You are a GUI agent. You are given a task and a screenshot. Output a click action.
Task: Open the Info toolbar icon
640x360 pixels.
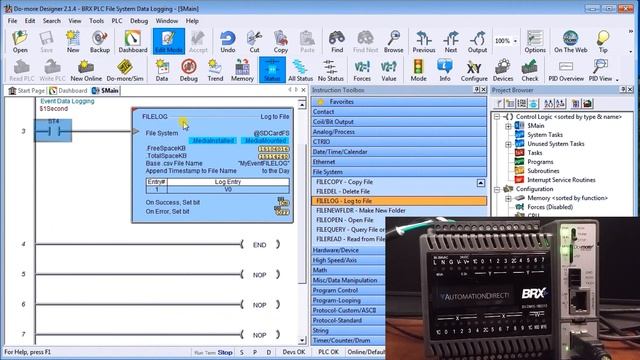coord(444,70)
